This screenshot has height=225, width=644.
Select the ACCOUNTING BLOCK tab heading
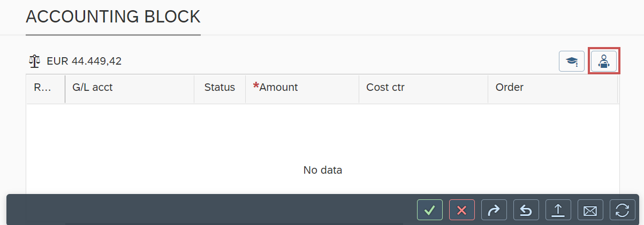click(113, 17)
